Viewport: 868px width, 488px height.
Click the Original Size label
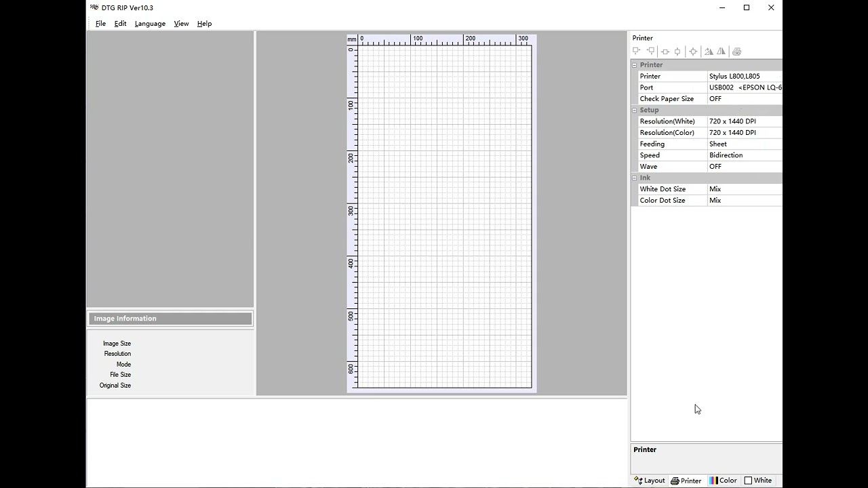[x=115, y=386]
